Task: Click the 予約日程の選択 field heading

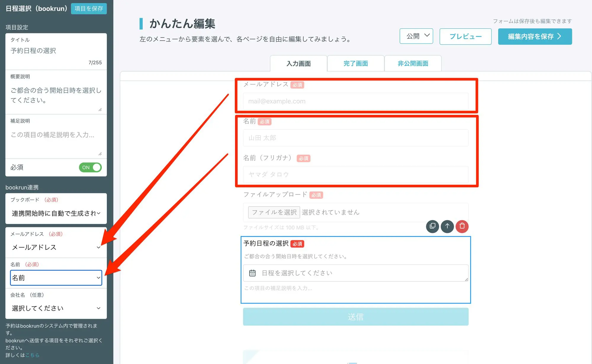Action: [x=266, y=243]
